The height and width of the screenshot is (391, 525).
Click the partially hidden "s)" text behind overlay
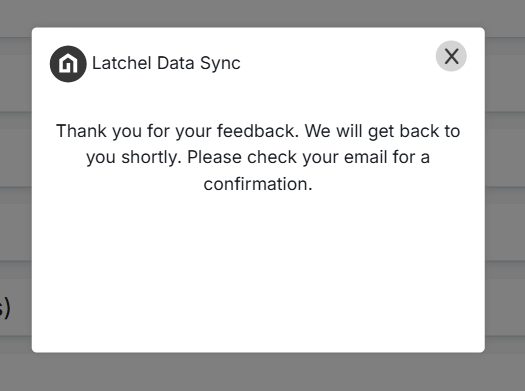click(5, 308)
